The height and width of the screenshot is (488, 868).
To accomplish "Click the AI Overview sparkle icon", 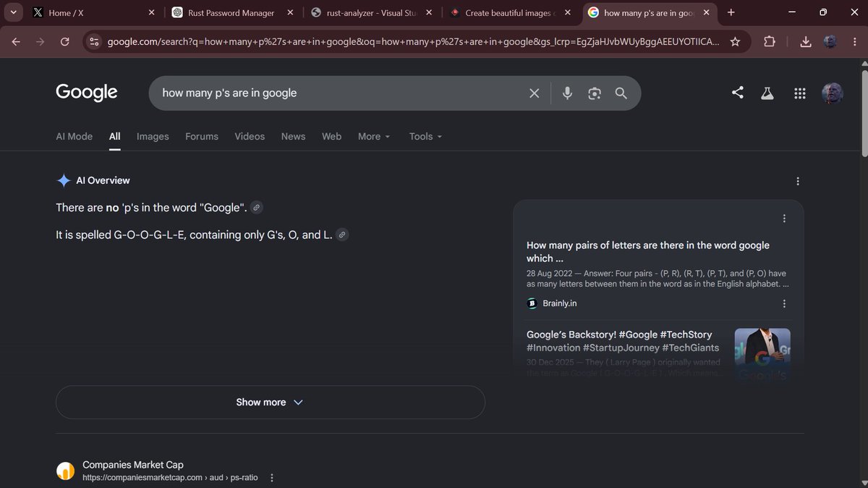I will coord(64,180).
